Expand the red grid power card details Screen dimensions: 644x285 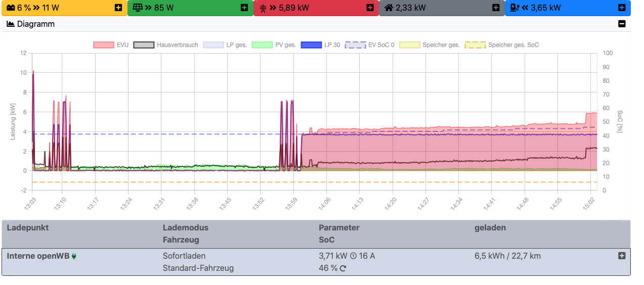pyautogui.click(x=370, y=8)
